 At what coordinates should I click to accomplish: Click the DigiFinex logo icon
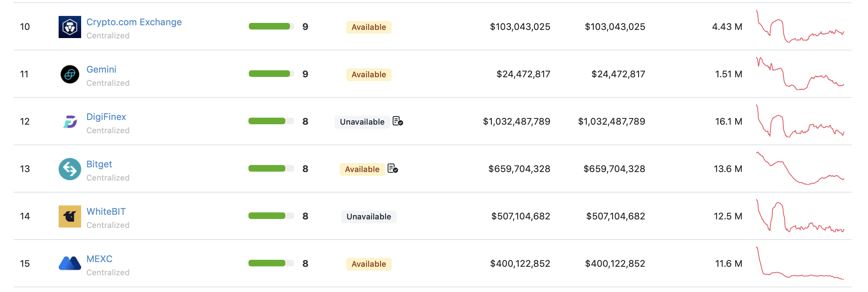pos(70,122)
